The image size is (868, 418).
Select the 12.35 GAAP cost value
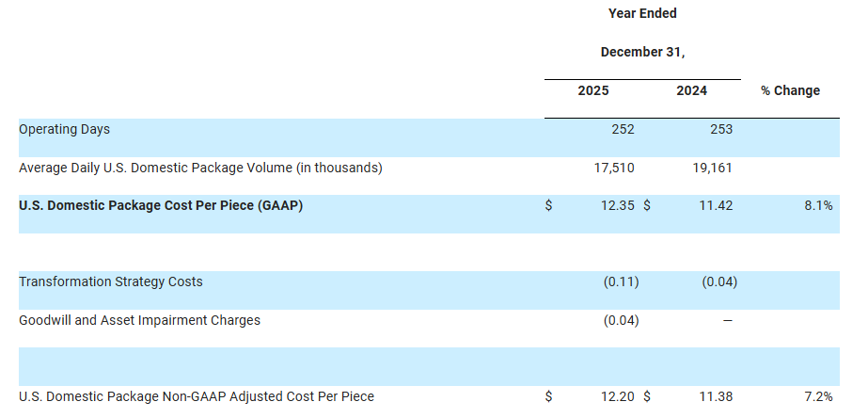pos(618,205)
